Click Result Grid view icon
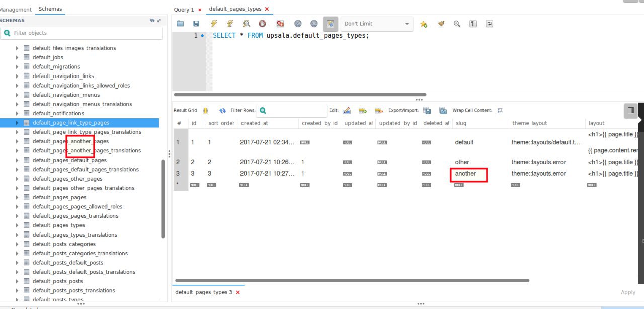 pyautogui.click(x=205, y=110)
